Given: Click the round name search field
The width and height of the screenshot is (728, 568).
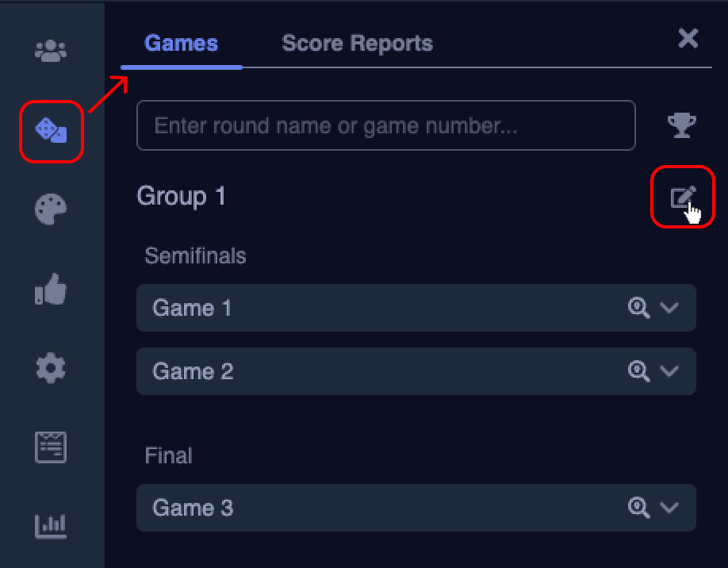Looking at the screenshot, I should point(386,125).
